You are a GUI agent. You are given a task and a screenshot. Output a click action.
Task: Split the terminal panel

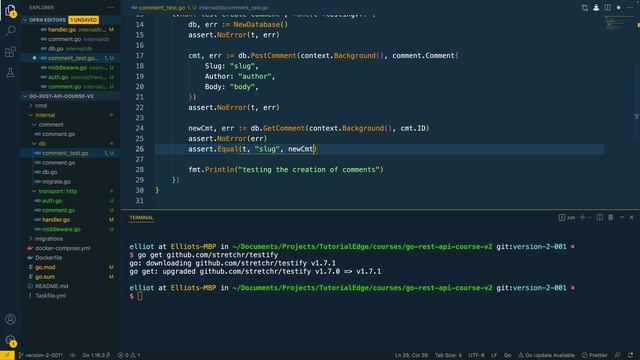click(x=600, y=218)
